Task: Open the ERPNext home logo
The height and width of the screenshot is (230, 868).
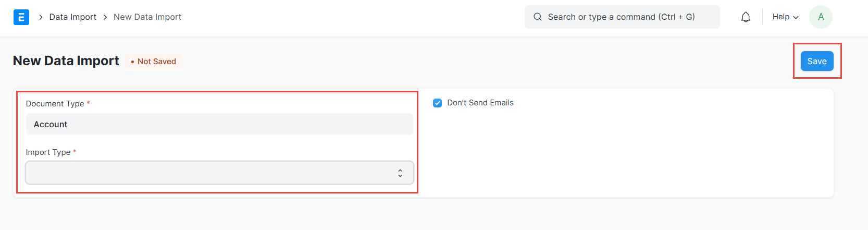Action: 21,17
